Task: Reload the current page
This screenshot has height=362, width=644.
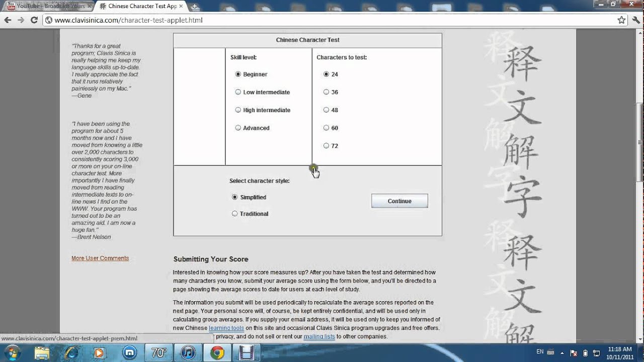Action: (x=34, y=20)
